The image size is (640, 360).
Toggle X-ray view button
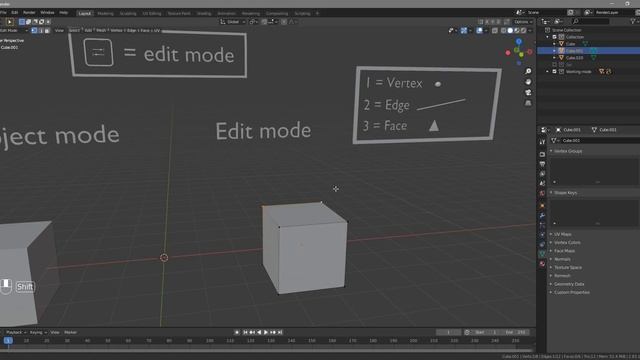pos(495,31)
